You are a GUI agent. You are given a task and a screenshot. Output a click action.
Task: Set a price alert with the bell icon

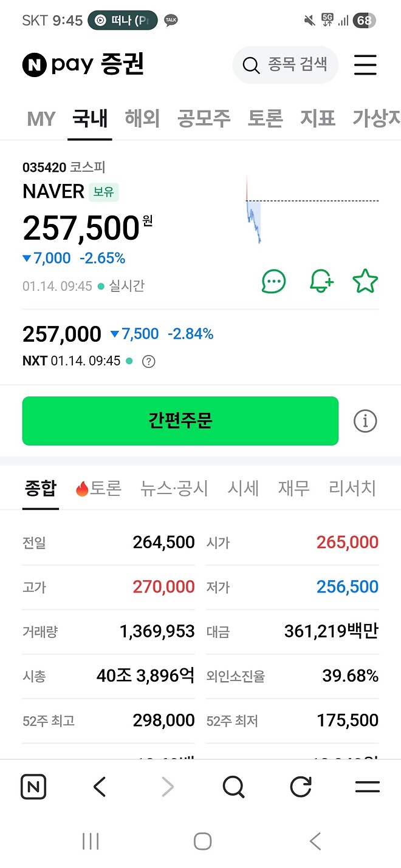(x=321, y=281)
